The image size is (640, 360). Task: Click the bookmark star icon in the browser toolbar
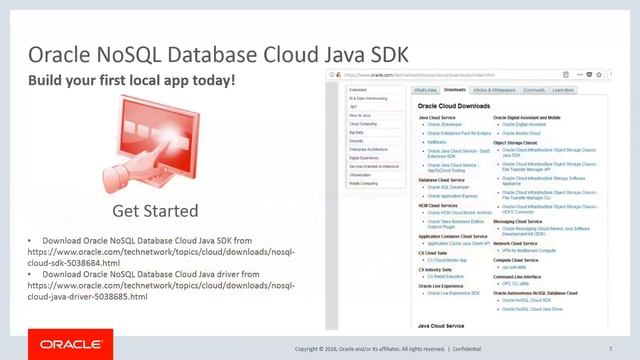coord(599,75)
